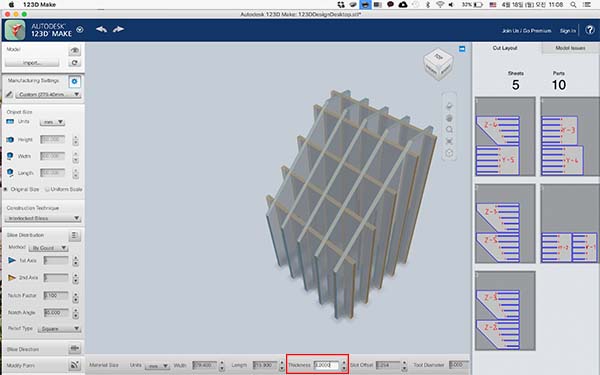
Task: Click the Modify Form icon button
Action: (x=75, y=365)
